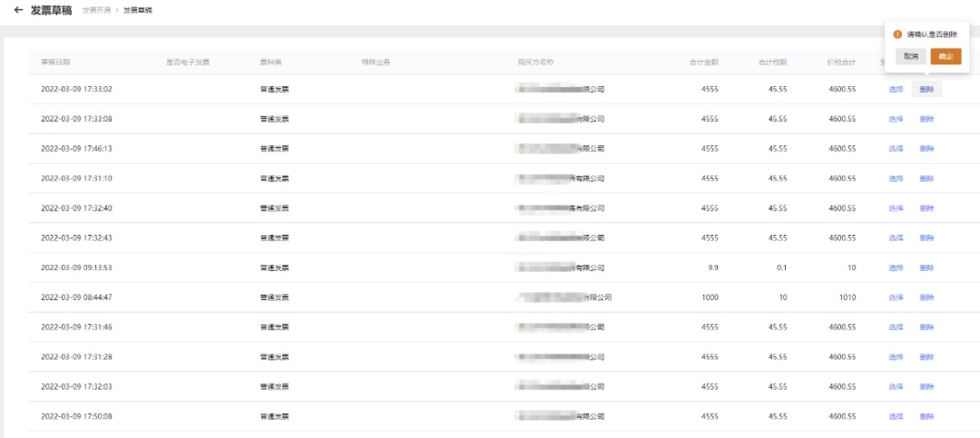
Task: Cancel deletion with the 取消 button
Action: tap(911, 56)
